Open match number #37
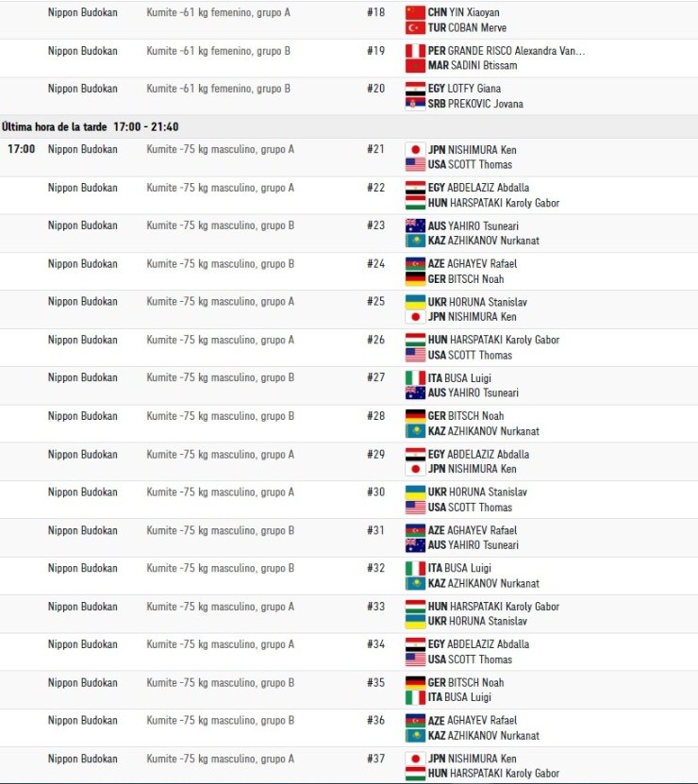This screenshot has width=698, height=784. point(375,759)
